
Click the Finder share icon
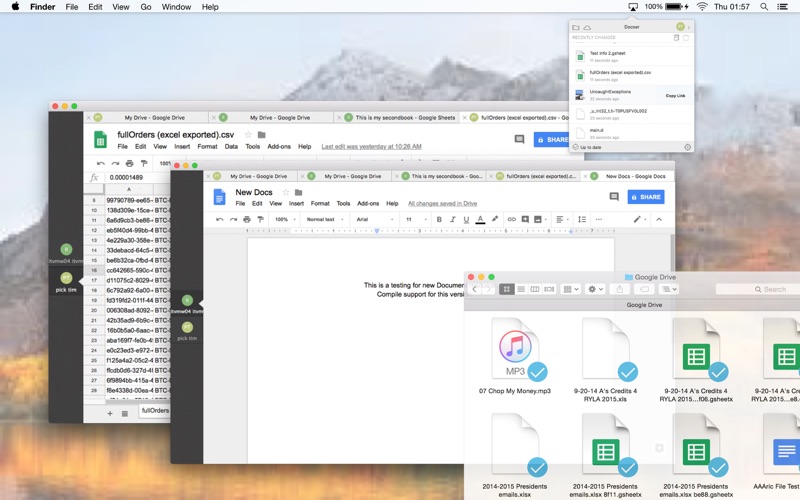point(619,289)
